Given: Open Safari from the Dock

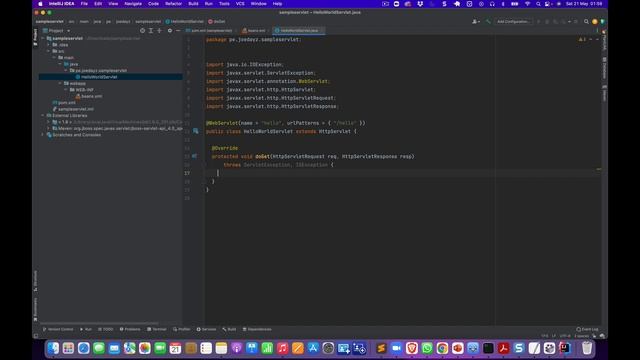Looking at the screenshot, I should coord(84,348).
